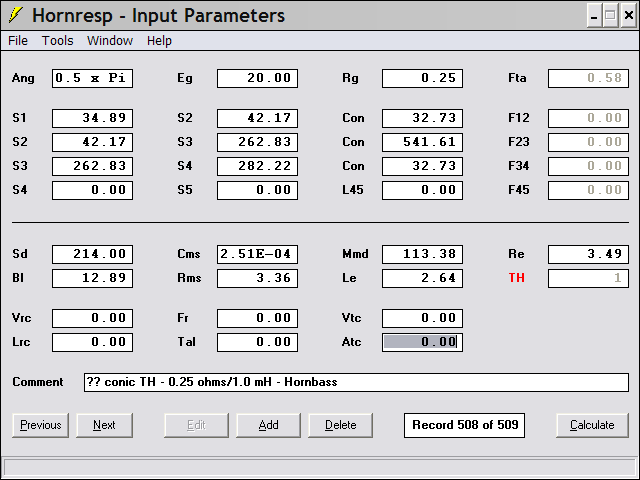Image resolution: width=640 pixels, height=480 pixels.
Task: Click the Lrc field
Action: coord(92,342)
